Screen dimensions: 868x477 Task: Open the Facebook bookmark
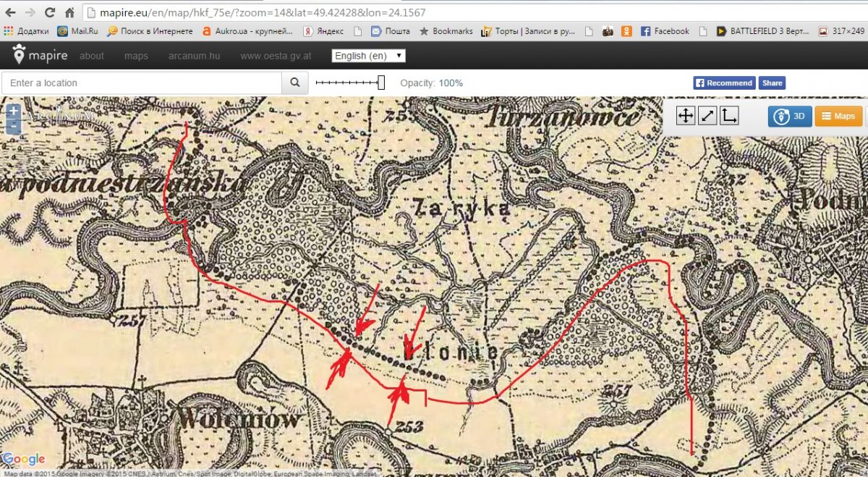[x=665, y=31]
